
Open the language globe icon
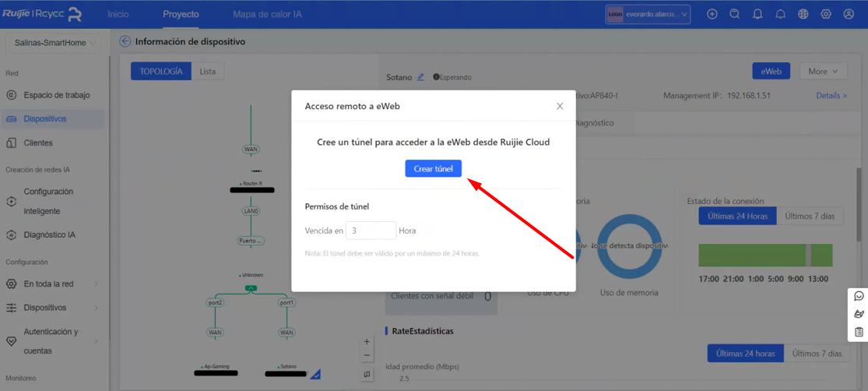(803, 14)
